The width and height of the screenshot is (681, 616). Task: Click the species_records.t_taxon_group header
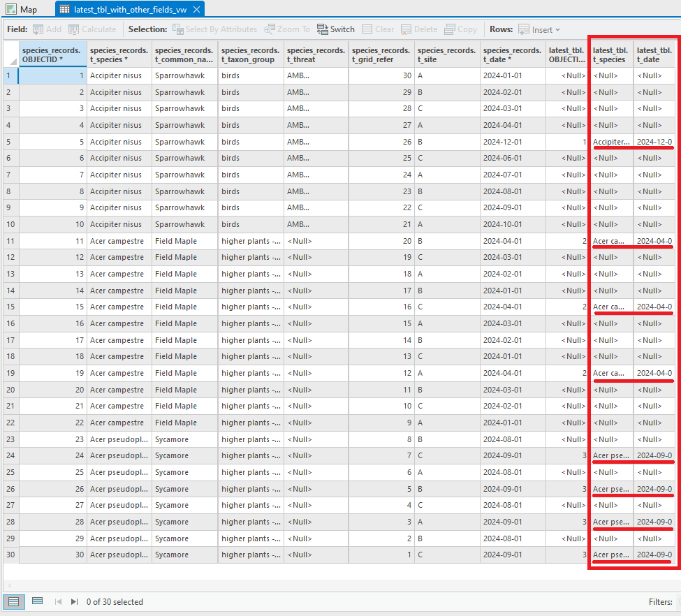click(x=251, y=54)
